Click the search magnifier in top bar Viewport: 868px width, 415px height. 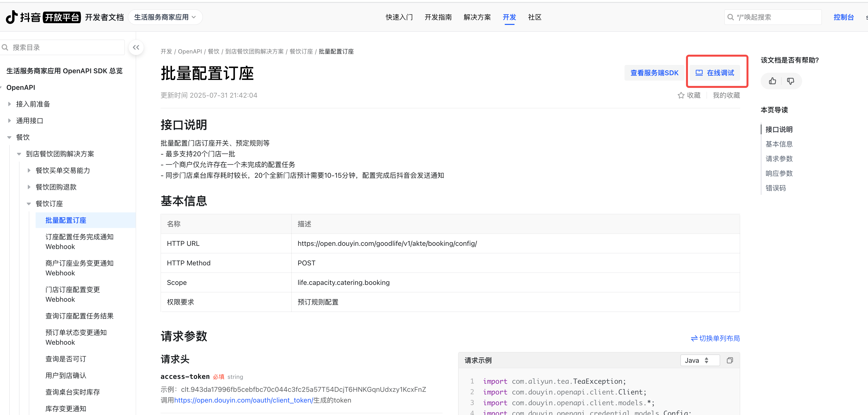pos(730,17)
